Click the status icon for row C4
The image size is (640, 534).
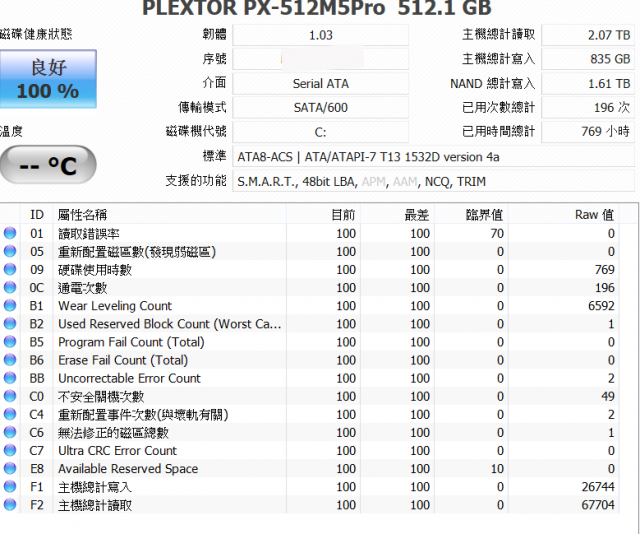(10, 414)
